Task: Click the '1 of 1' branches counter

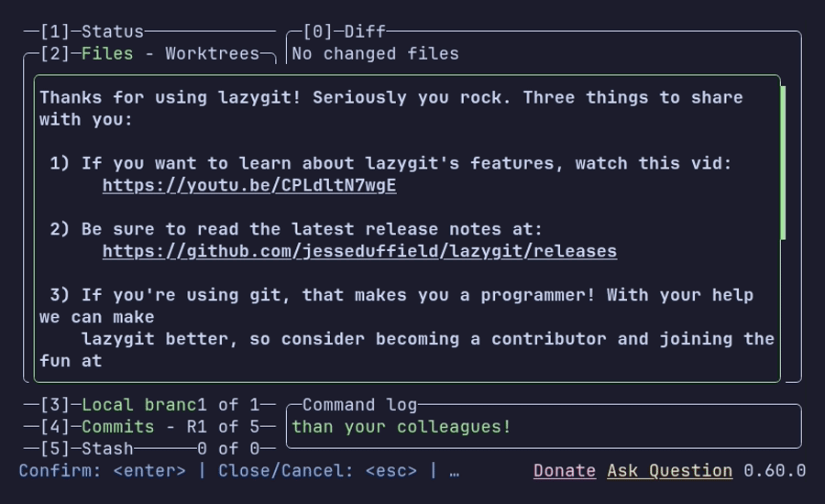Action: pyautogui.click(x=228, y=404)
